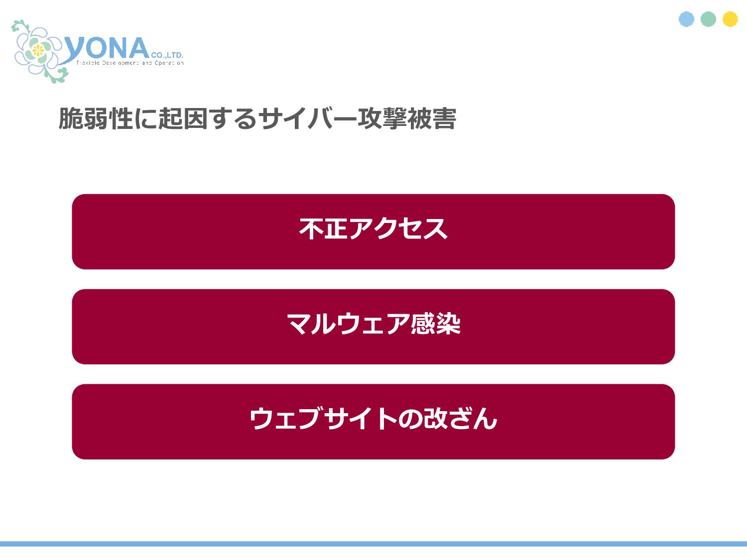The image size is (747, 560).
Task: Select the blue dot in the corner
Action: (686, 19)
